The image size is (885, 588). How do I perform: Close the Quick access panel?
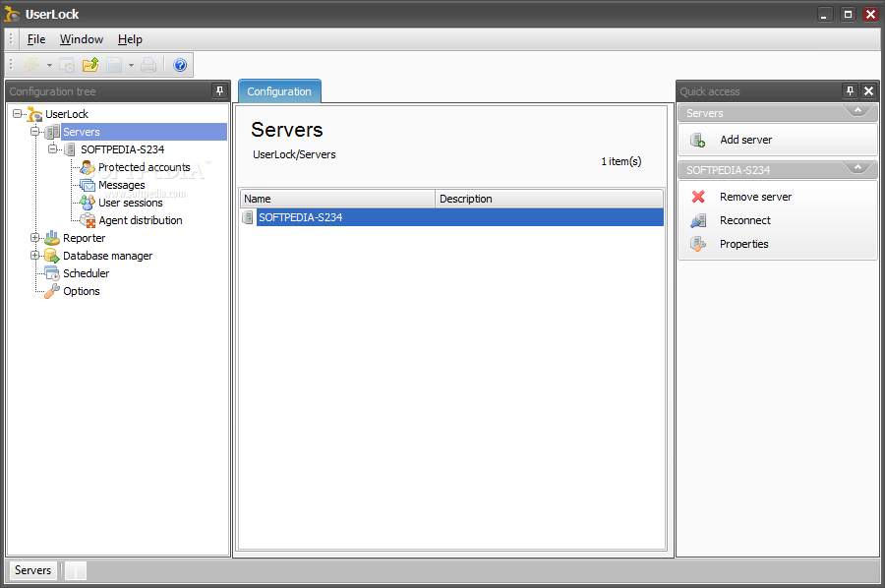point(868,90)
